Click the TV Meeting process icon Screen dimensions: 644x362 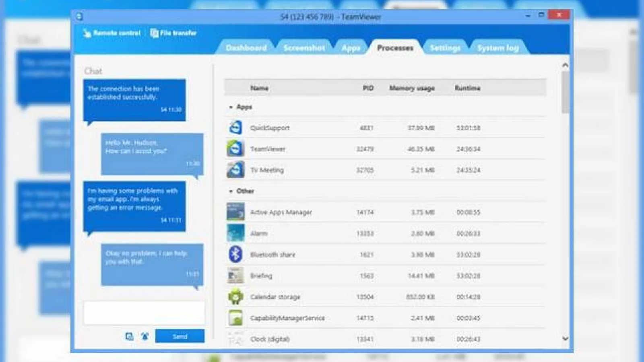click(235, 170)
